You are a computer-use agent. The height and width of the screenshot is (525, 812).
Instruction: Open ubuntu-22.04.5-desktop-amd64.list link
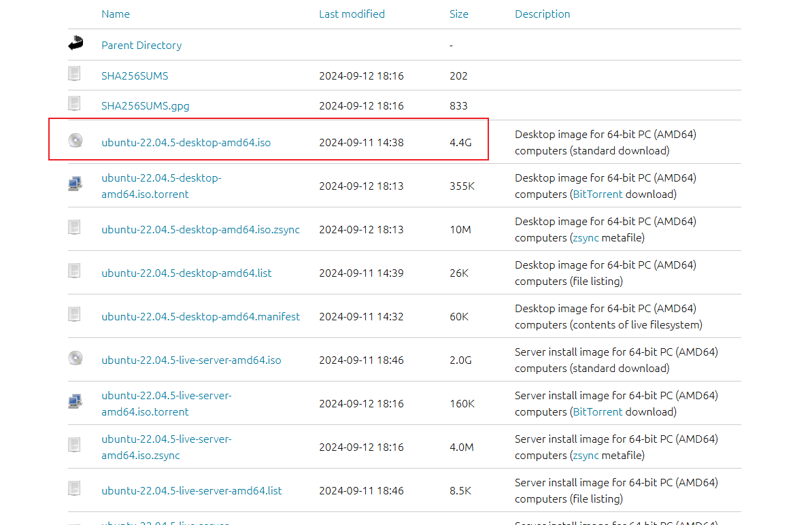click(186, 273)
